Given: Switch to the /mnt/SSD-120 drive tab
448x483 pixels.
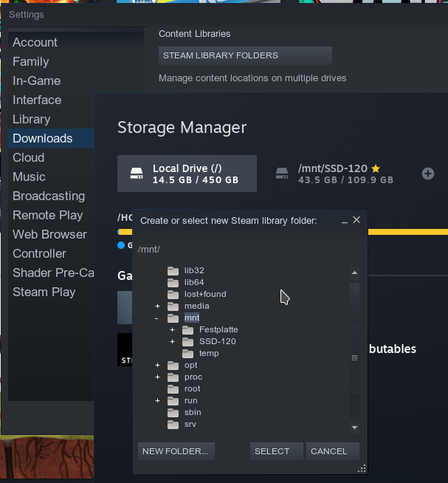Looking at the screenshot, I should (336, 174).
